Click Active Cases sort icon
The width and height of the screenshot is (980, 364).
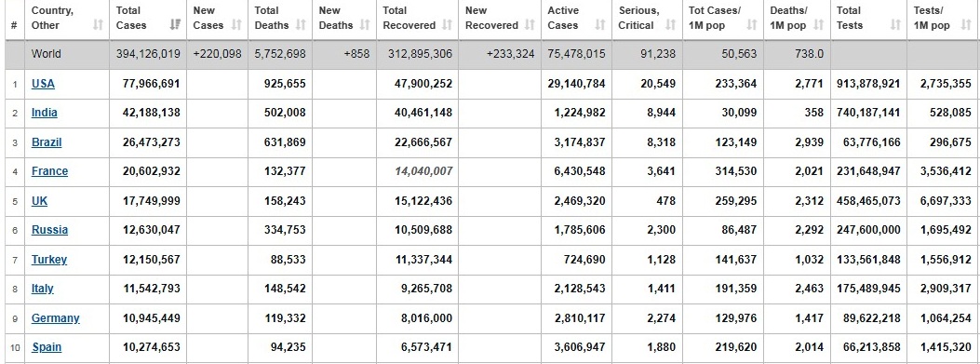(600, 25)
